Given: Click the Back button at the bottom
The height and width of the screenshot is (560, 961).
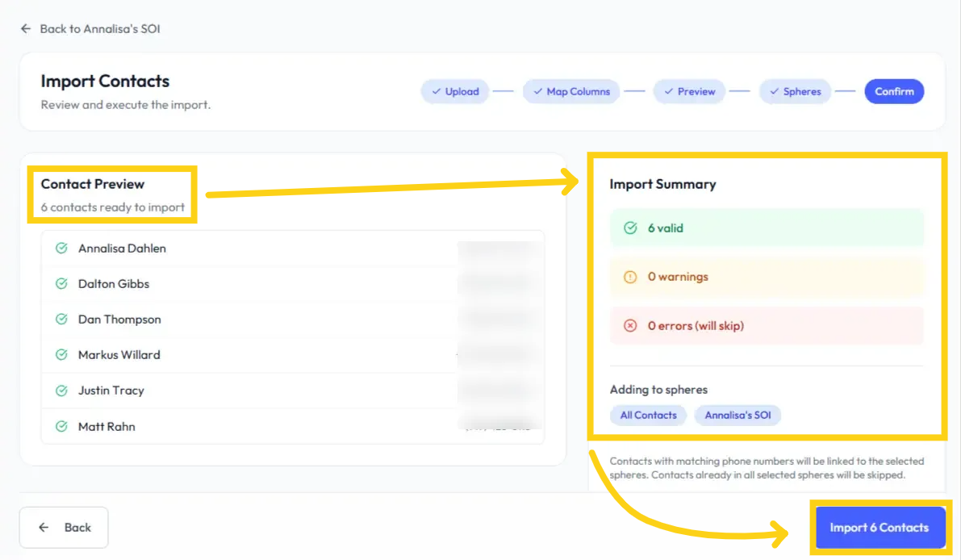Looking at the screenshot, I should click(64, 528).
